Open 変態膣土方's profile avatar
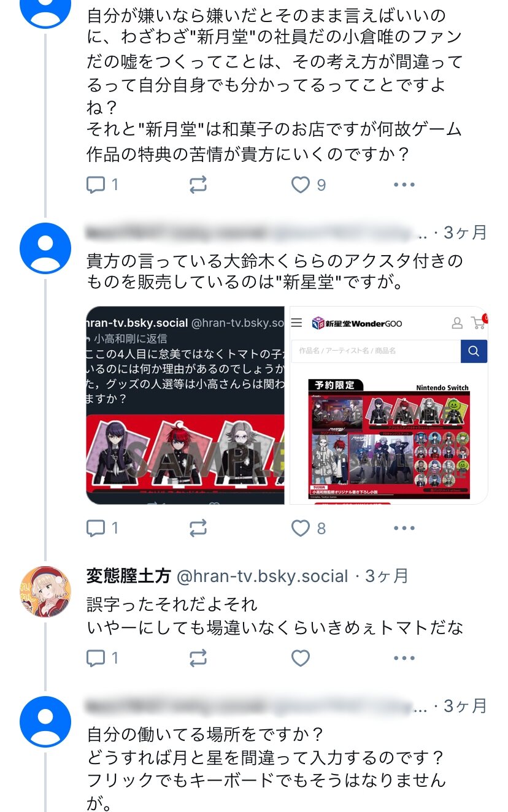Viewport: 508px width, 812px height. tap(46, 591)
